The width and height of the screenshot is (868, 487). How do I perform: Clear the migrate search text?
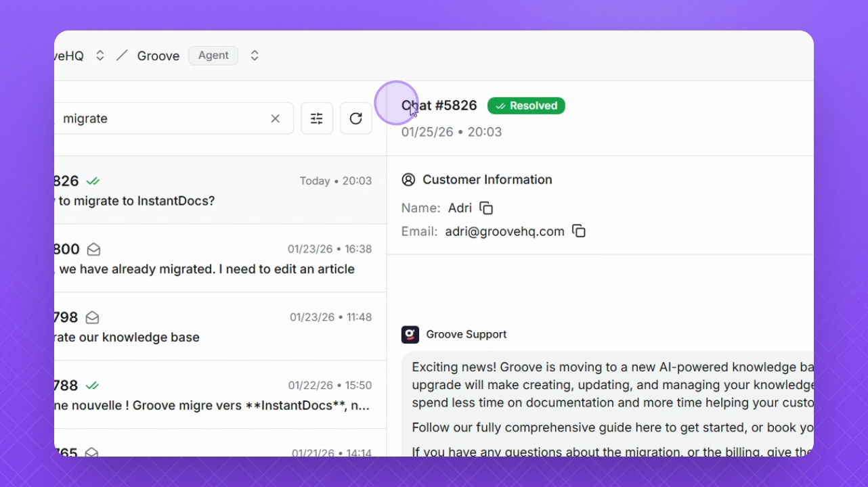[276, 118]
